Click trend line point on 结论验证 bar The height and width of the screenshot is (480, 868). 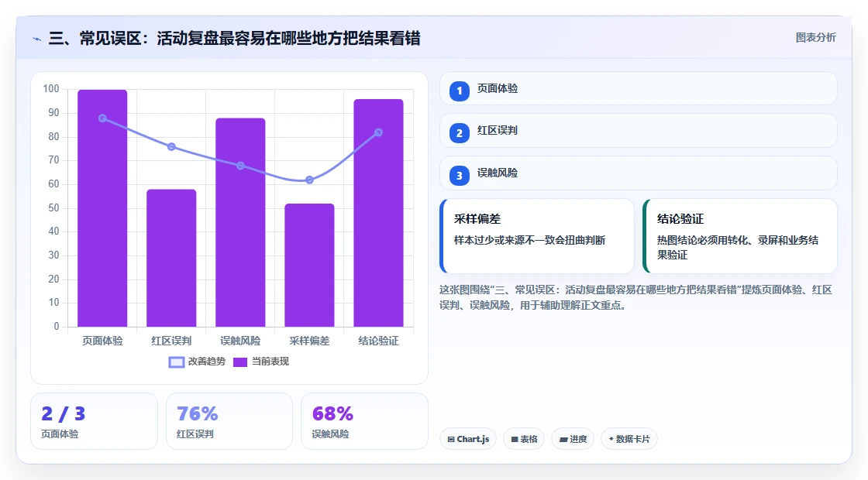point(379,132)
